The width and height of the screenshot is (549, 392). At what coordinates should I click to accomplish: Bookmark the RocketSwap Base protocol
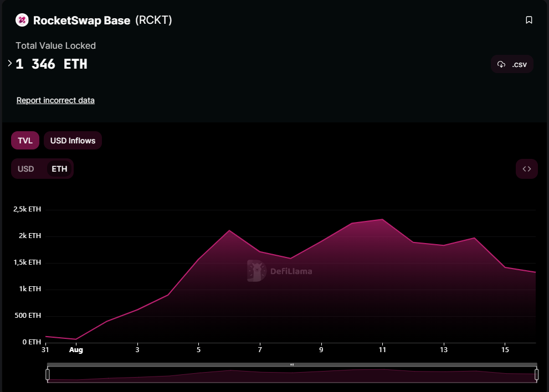click(x=529, y=20)
